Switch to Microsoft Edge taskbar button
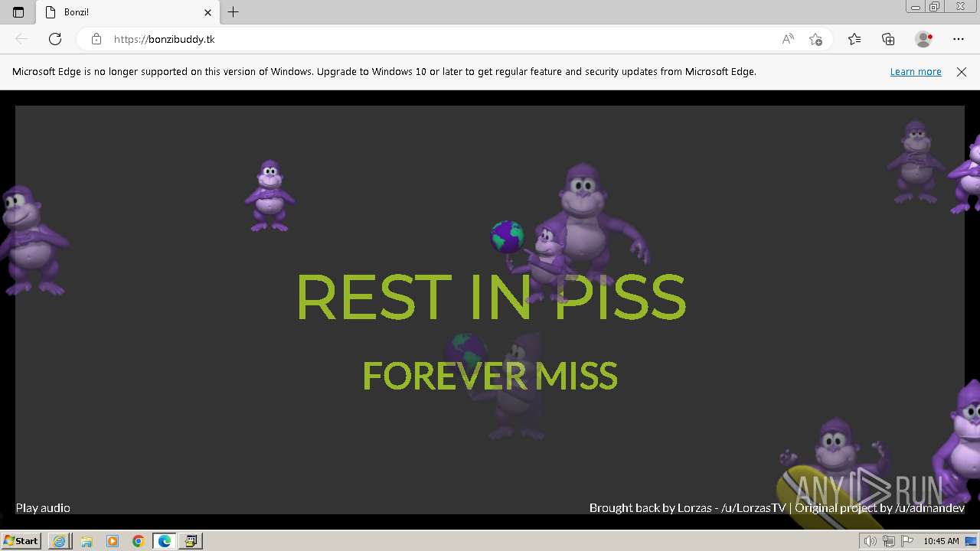 click(165, 541)
